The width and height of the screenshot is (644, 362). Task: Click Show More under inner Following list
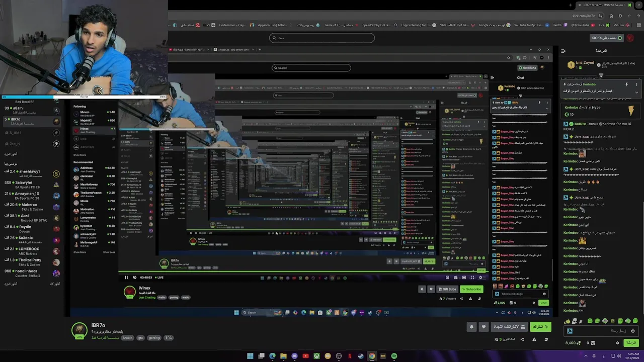tap(79, 155)
